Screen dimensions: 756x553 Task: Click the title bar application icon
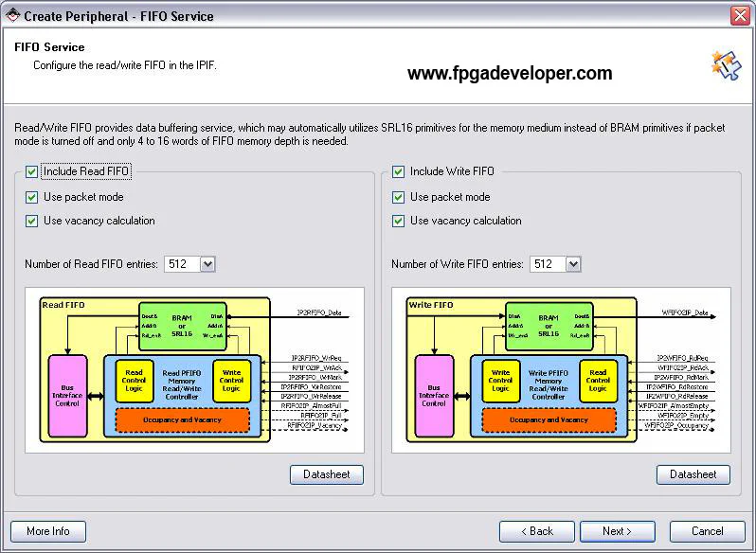12,15
